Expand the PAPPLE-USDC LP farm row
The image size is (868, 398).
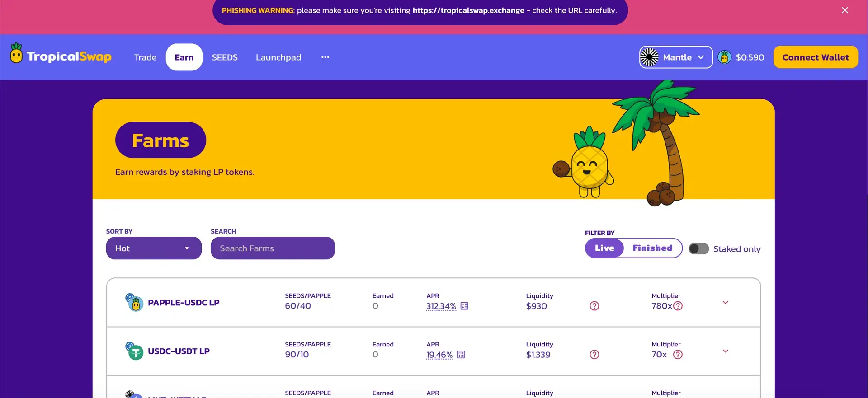pyautogui.click(x=726, y=303)
